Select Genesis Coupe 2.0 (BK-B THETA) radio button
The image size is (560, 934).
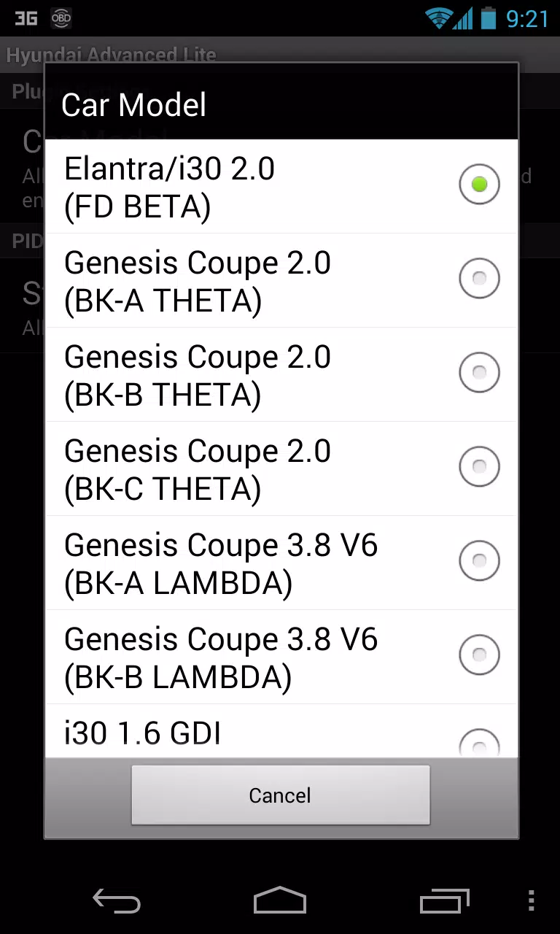pyautogui.click(x=479, y=372)
